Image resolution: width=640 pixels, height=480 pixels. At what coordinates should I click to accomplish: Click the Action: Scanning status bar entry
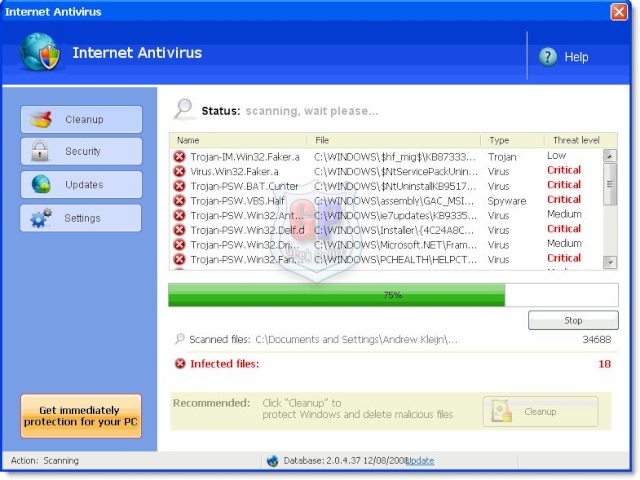click(44, 460)
